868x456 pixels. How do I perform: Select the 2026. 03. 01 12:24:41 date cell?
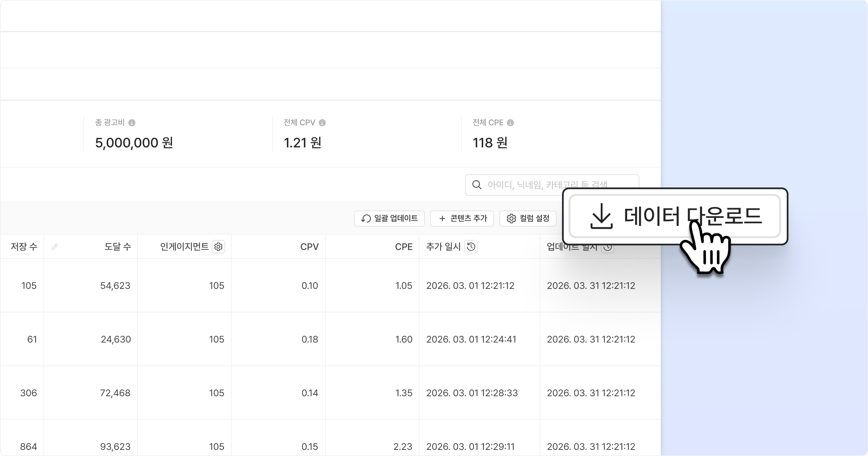tap(471, 339)
